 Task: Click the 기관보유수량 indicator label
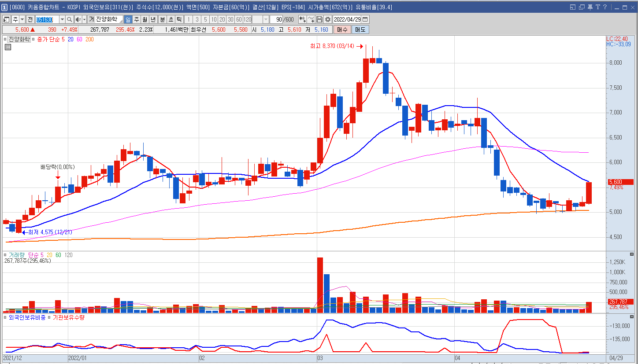pyautogui.click(x=68, y=317)
